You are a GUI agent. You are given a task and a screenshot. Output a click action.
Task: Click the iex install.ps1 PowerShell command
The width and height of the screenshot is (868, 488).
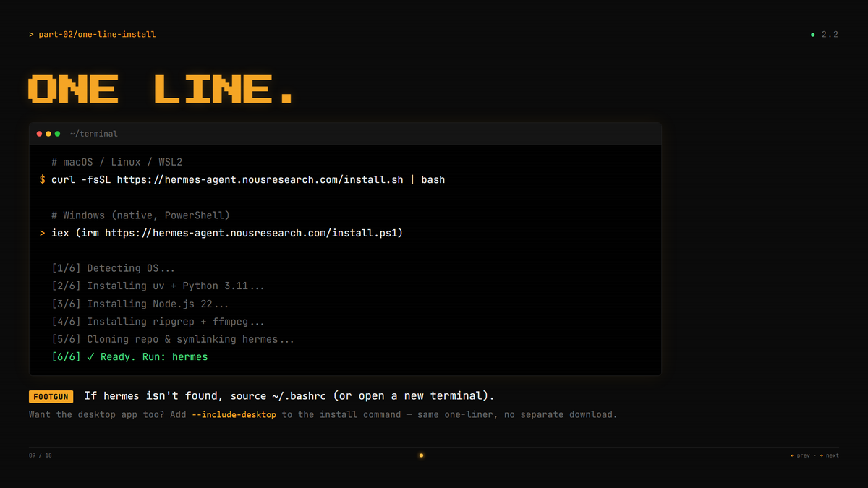pyautogui.click(x=227, y=233)
